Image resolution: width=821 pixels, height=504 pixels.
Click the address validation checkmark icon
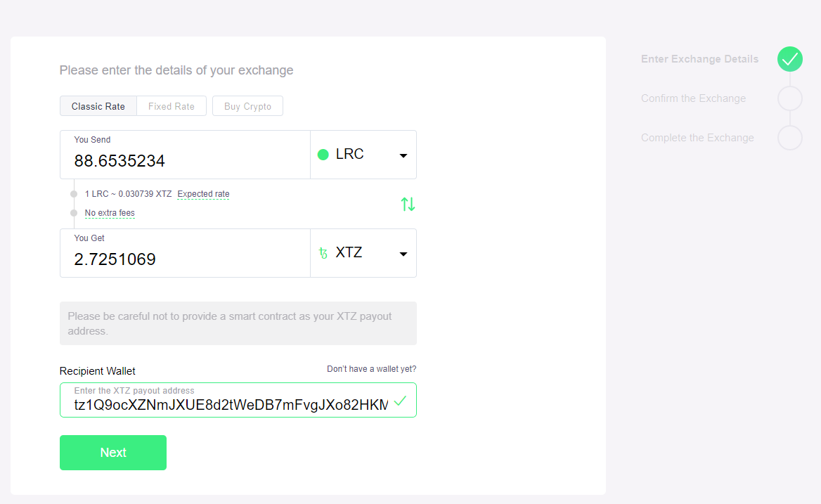[400, 401]
